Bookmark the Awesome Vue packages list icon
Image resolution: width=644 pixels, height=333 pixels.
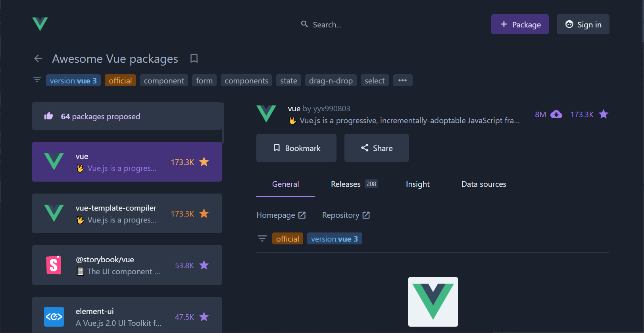click(x=194, y=58)
